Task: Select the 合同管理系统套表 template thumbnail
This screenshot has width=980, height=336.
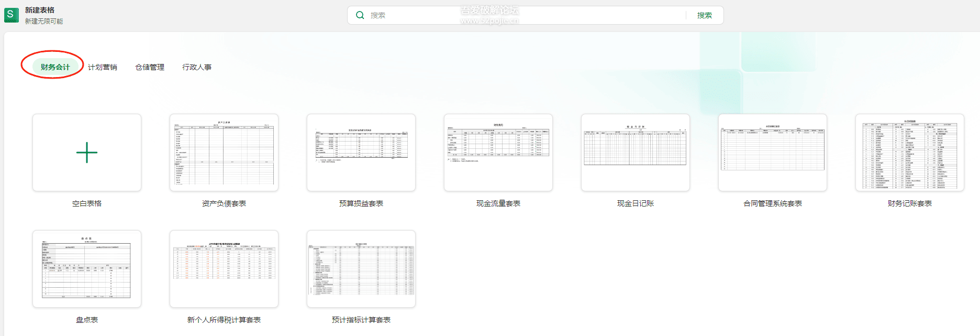Action: pyautogui.click(x=773, y=153)
